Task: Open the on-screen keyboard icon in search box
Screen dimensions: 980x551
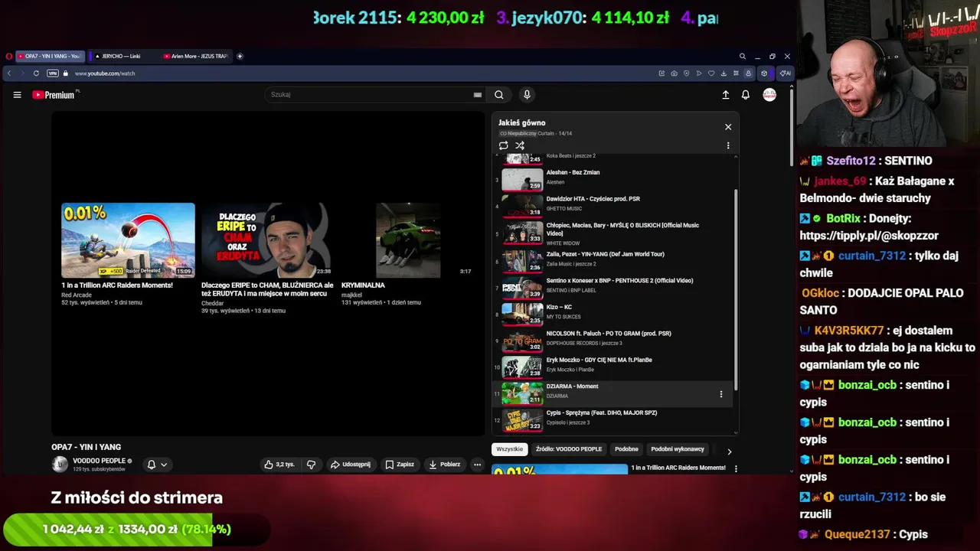Action: [x=478, y=95]
